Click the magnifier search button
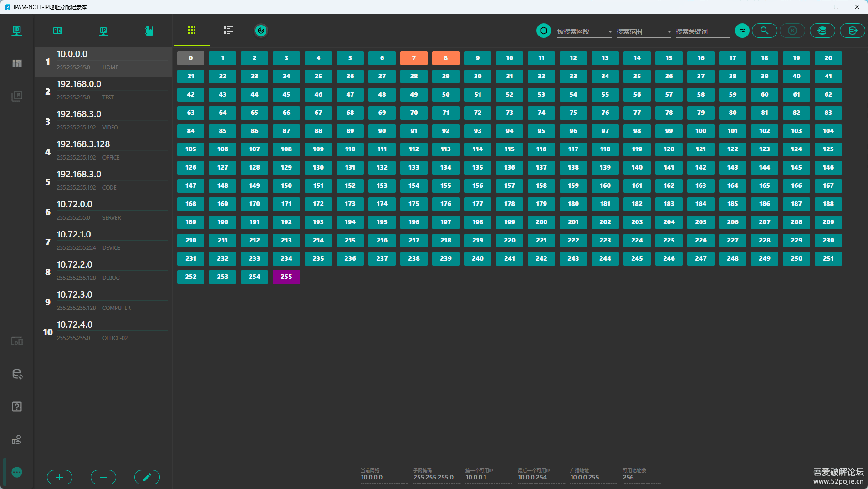Viewport: 868px width, 489px height. point(764,31)
